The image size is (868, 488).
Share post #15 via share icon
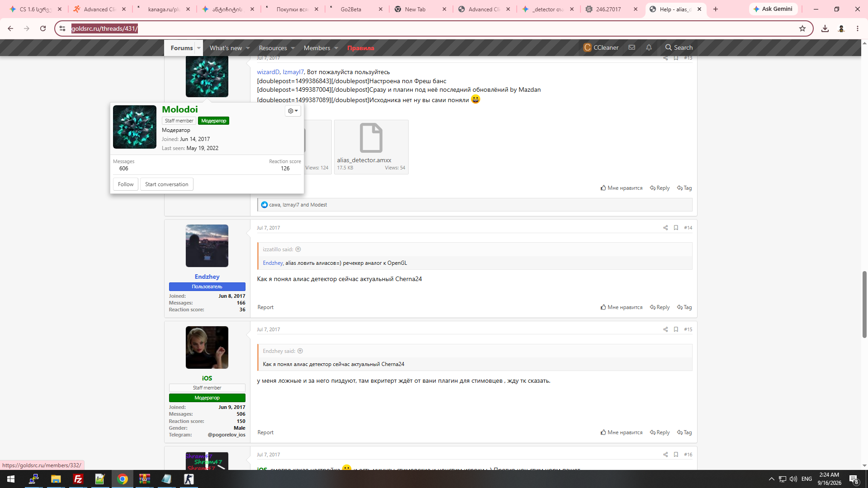665,329
